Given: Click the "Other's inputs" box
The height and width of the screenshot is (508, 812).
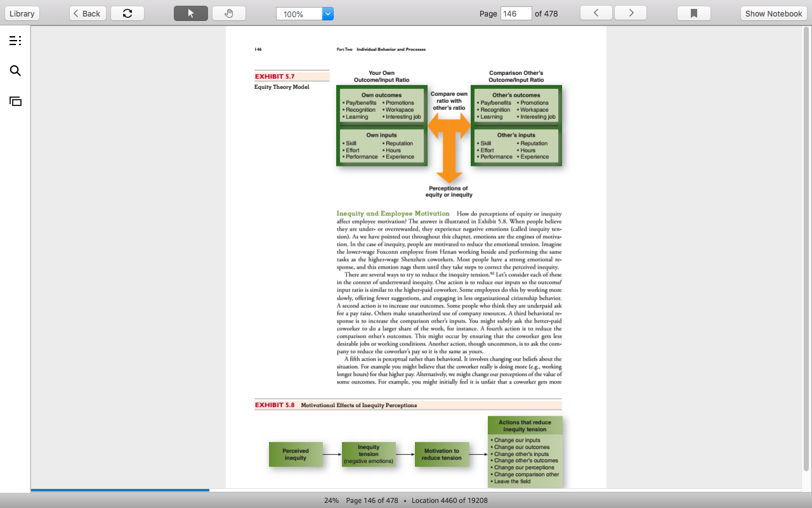Looking at the screenshot, I should pos(516,146).
